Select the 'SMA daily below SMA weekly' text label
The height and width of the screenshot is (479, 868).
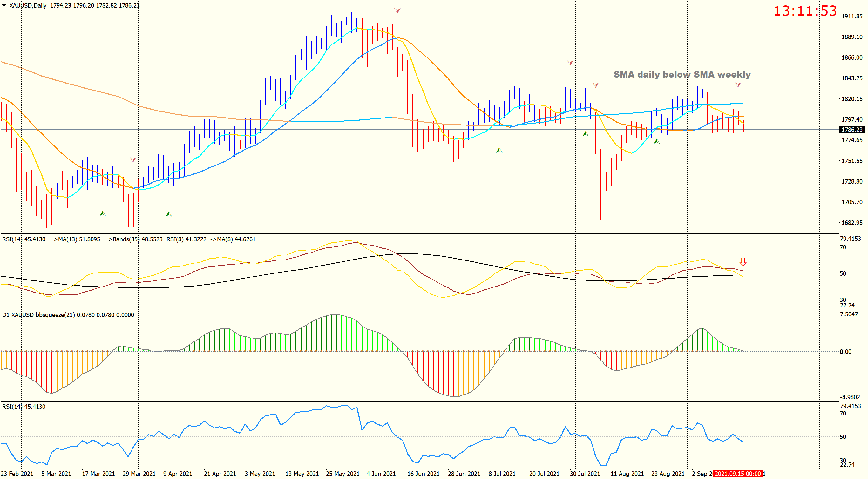[682, 74]
